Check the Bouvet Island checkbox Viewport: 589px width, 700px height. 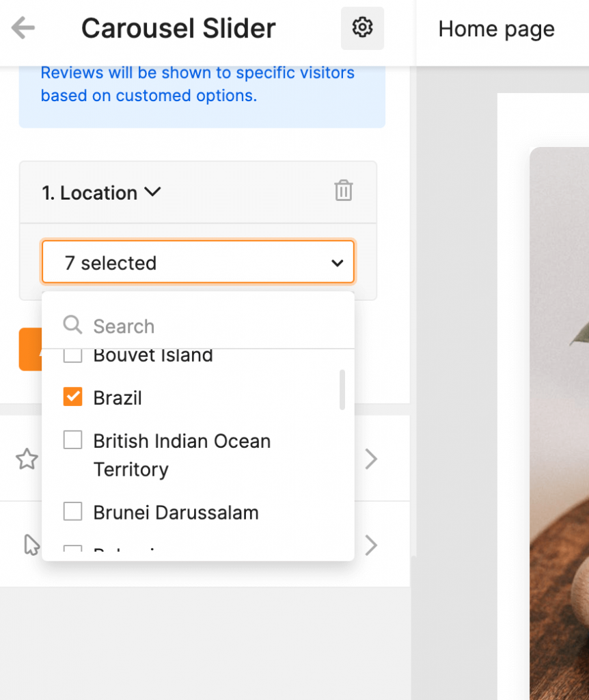(72, 355)
